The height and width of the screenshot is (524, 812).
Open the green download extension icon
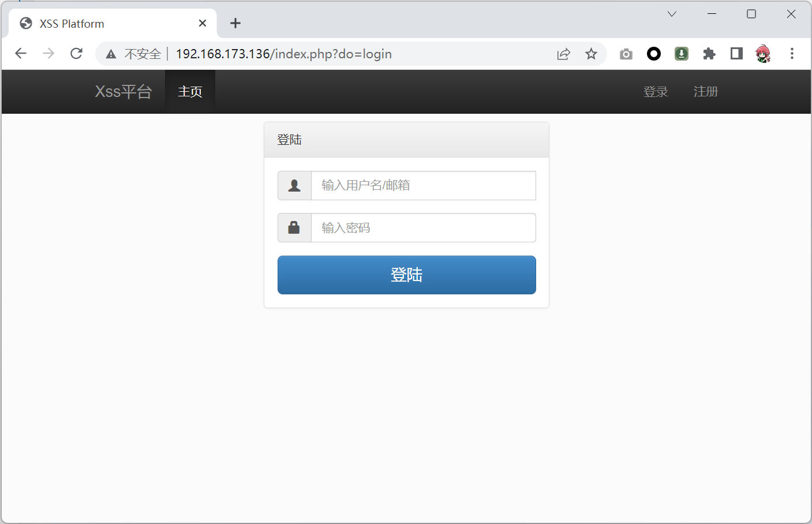(682, 54)
